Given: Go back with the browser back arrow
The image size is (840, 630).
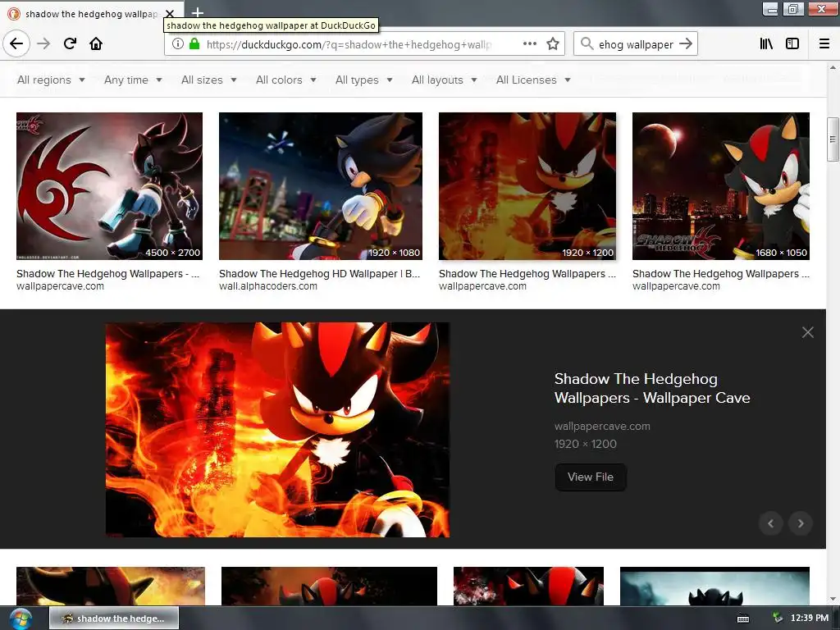Looking at the screenshot, I should pyautogui.click(x=16, y=43).
